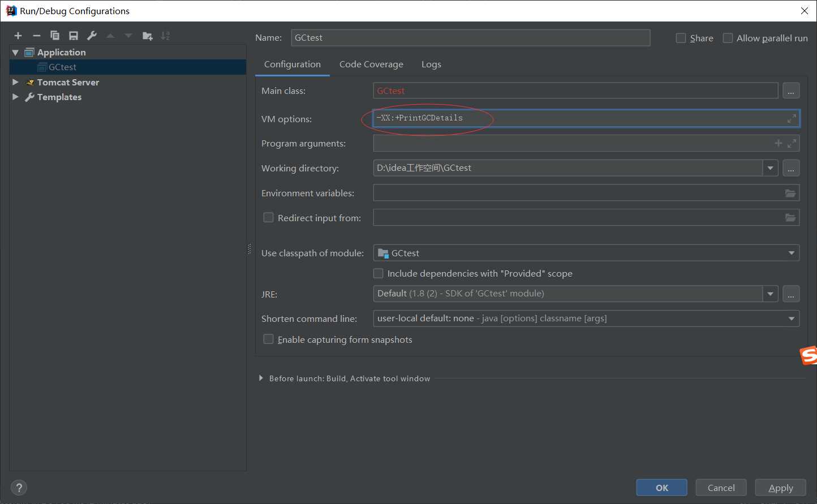Viewport: 817px width, 504px height.
Task: Switch to Code Coverage tab
Action: click(x=371, y=64)
